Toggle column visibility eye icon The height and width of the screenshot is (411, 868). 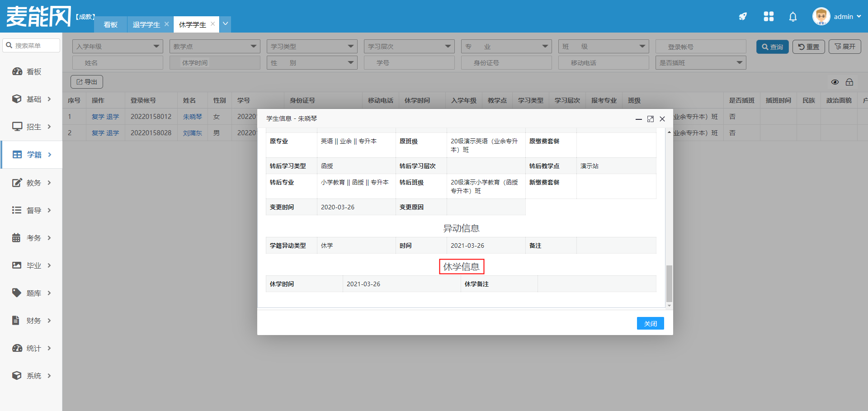tap(835, 82)
